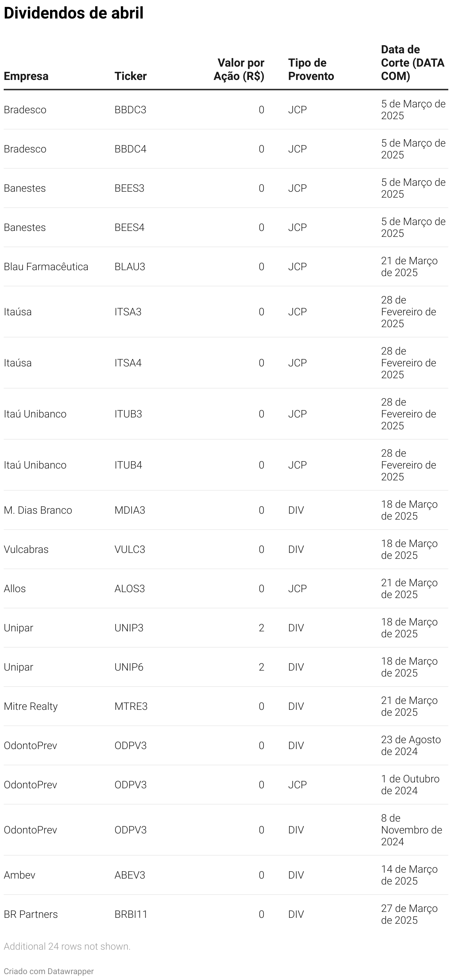Click the Data de Corte header

coord(412,63)
